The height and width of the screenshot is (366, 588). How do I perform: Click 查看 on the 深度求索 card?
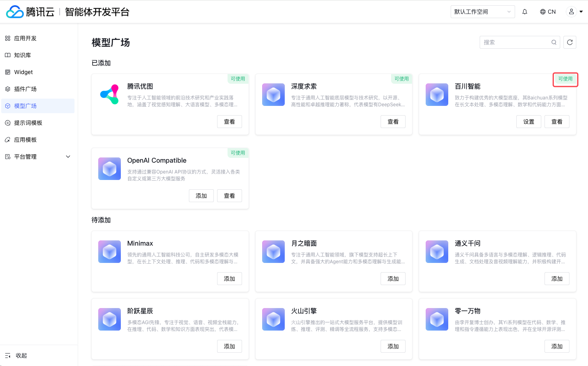[x=393, y=122]
